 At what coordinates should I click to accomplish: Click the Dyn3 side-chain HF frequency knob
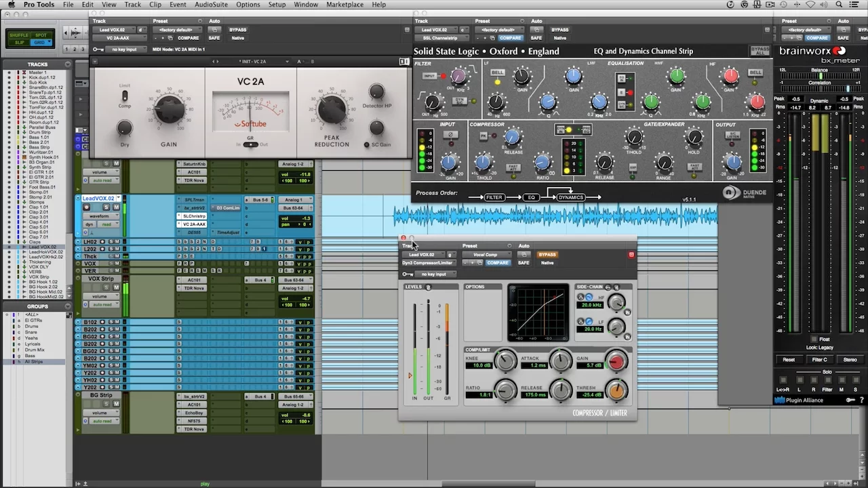tap(616, 303)
